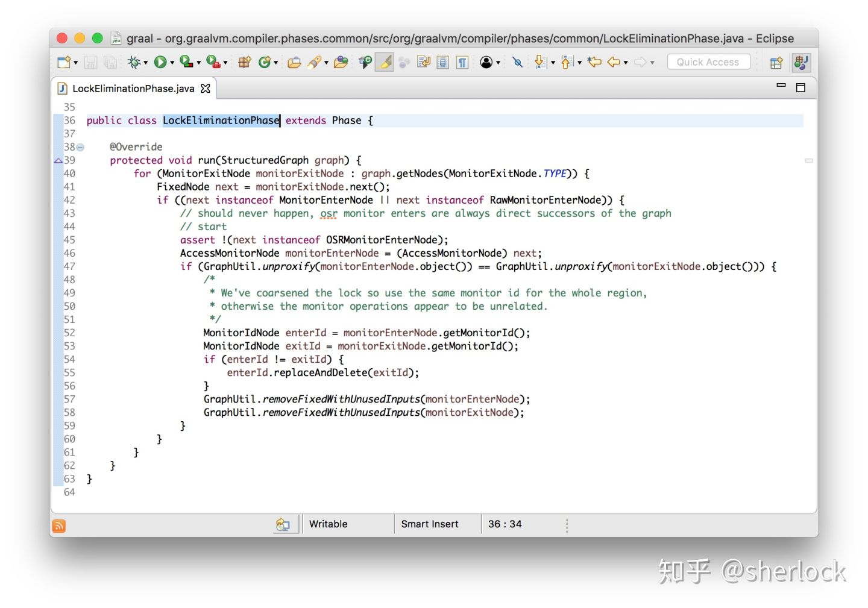Maximize the editor area button
868x608 pixels.
point(800,88)
